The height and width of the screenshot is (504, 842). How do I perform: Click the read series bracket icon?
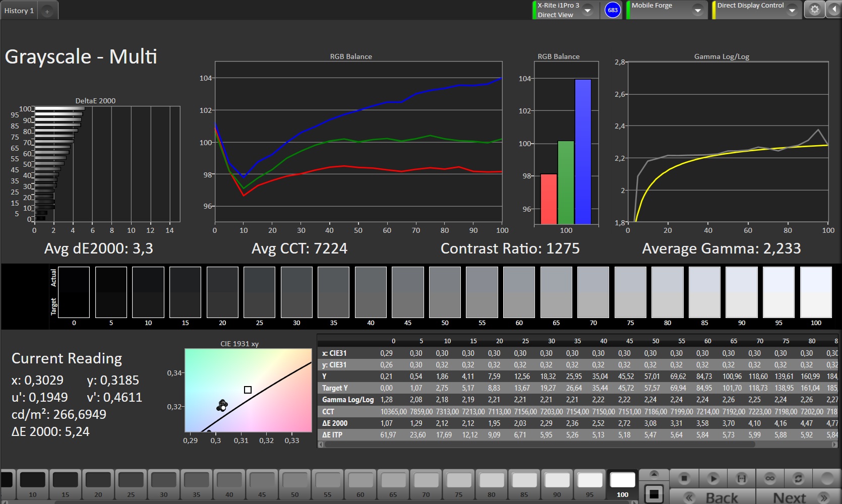coord(742,478)
